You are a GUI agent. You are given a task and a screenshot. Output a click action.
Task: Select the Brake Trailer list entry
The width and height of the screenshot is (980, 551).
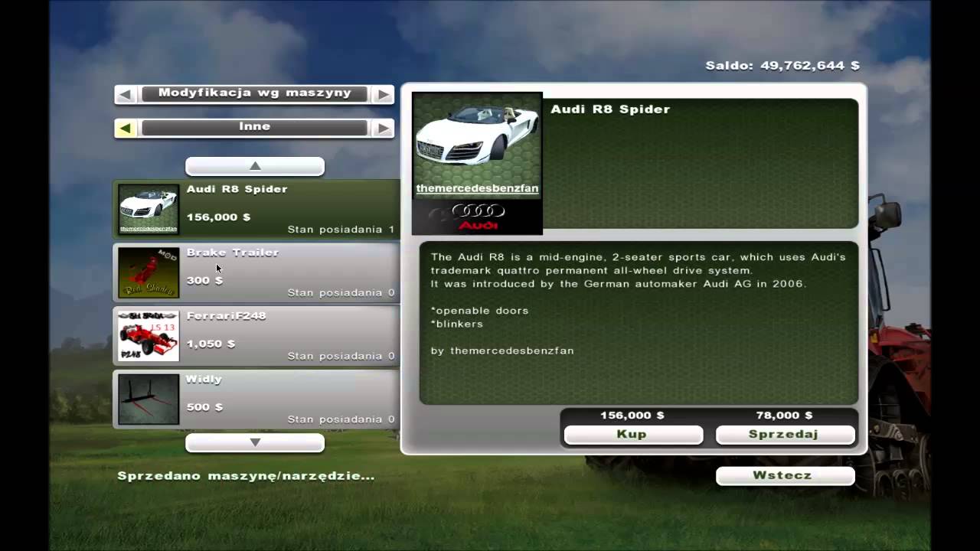point(256,273)
